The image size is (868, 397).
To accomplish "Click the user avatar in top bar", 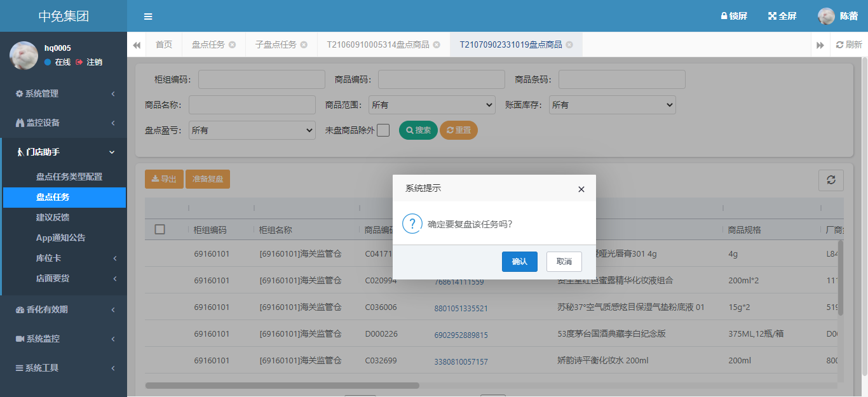I will pyautogui.click(x=826, y=17).
